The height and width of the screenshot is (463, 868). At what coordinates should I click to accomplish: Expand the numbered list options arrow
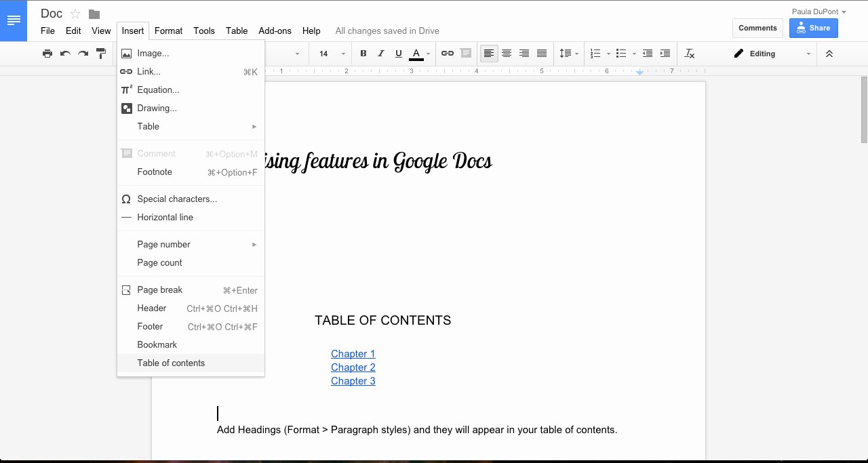(608, 54)
